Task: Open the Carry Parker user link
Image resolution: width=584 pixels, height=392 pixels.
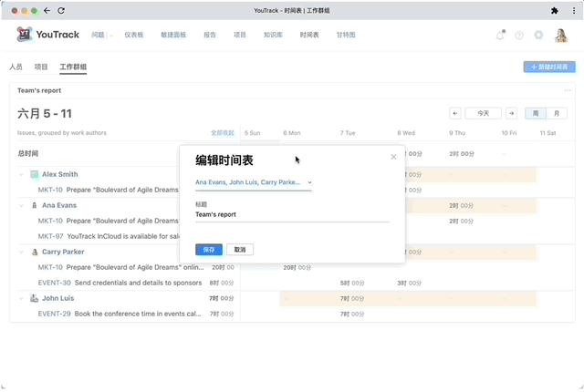Action: coord(63,252)
